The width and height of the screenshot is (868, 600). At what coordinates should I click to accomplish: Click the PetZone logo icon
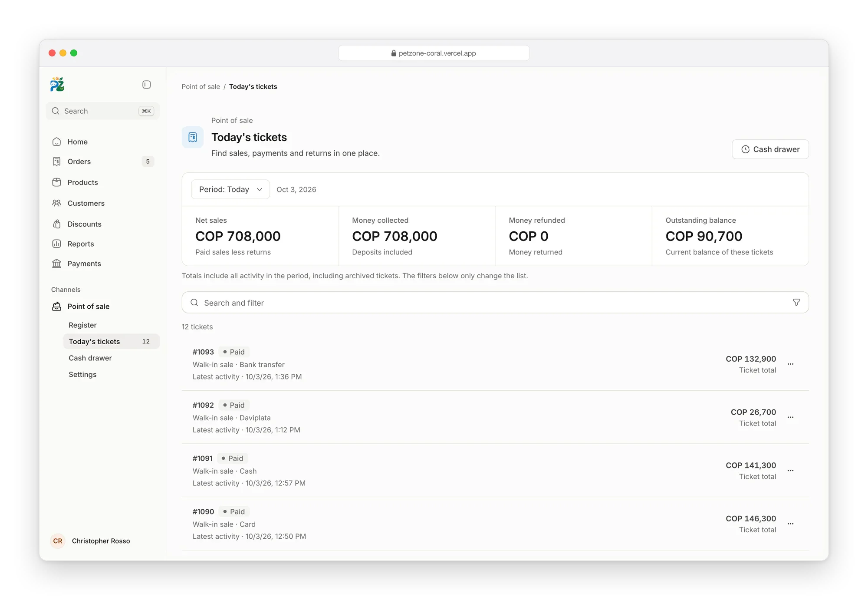pyautogui.click(x=57, y=84)
